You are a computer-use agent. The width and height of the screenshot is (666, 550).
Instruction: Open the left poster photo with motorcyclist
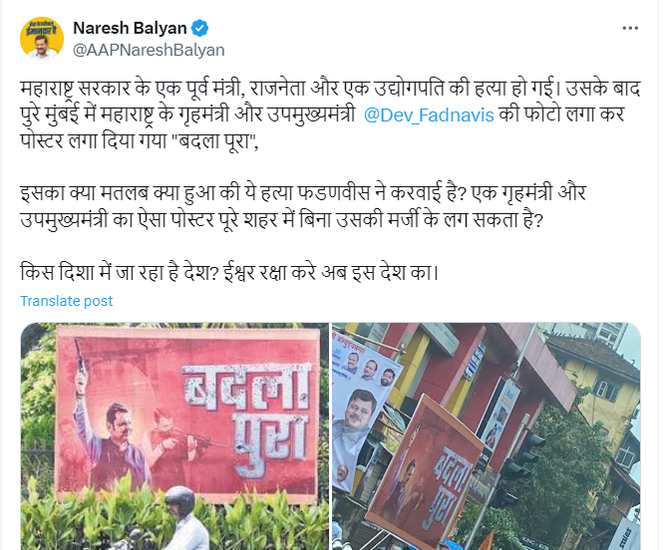tap(175, 436)
